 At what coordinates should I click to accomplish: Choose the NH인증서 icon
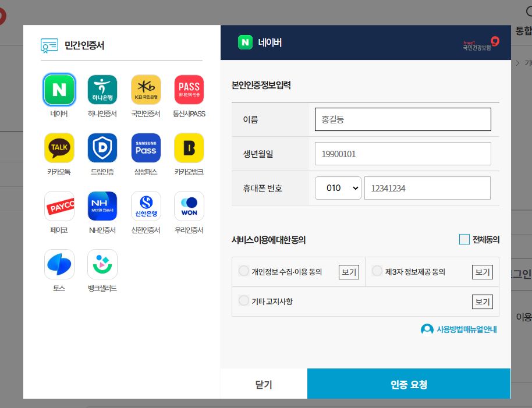coord(102,206)
